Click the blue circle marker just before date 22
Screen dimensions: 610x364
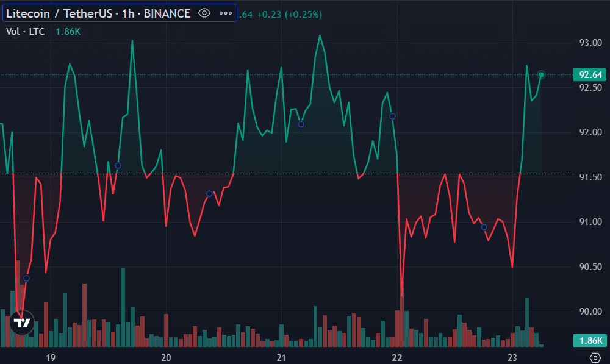pos(392,116)
